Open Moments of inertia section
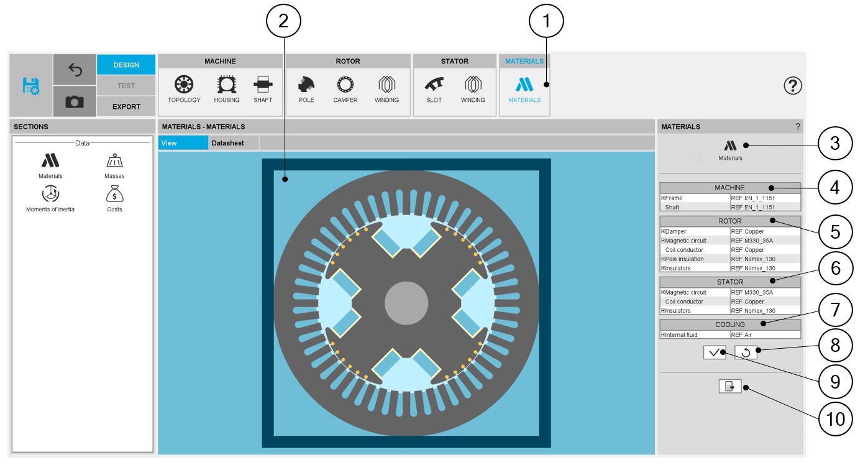The width and height of the screenshot is (868, 465). click(x=50, y=199)
